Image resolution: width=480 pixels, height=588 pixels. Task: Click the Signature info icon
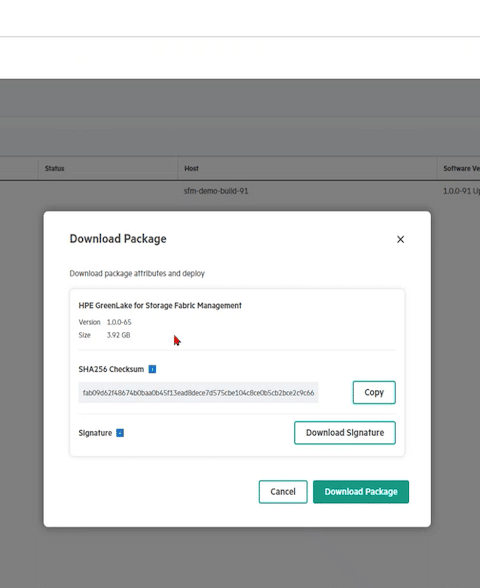pos(120,433)
